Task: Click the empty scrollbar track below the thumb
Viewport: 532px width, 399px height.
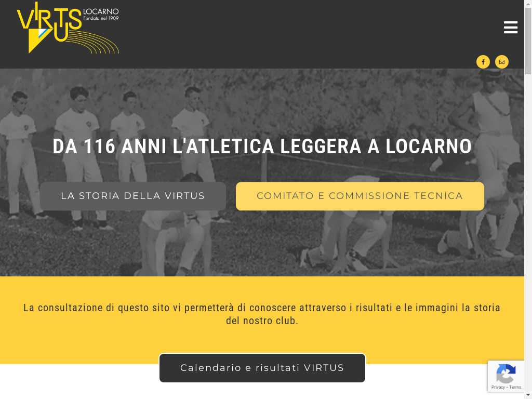Action: 528,231
